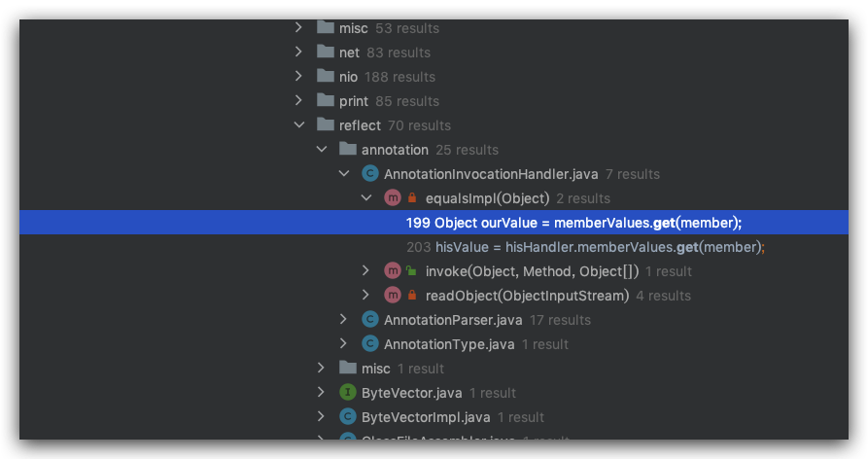Viewport: 868px width, 459px height.
Task: Click the ByteVector.java interface icon
Action: point(347,393)
